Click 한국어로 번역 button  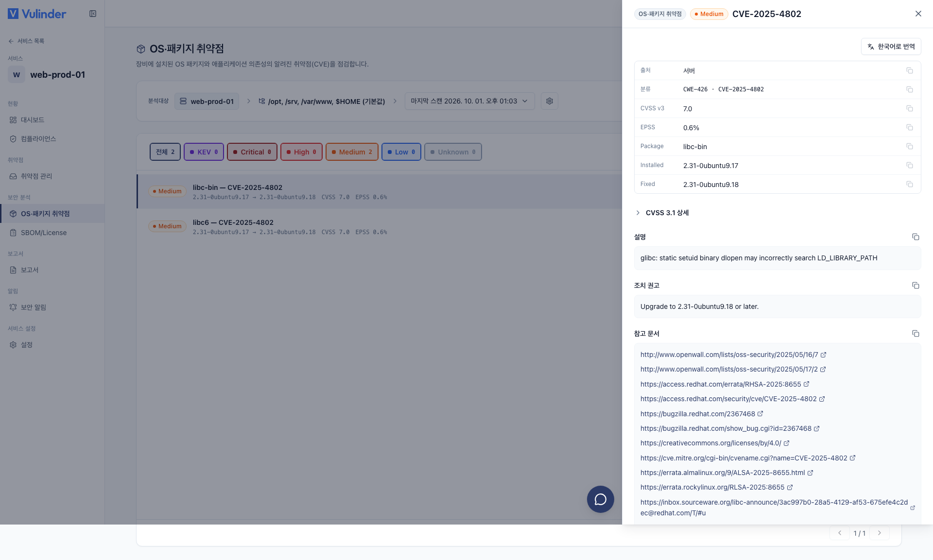(891, 47)
